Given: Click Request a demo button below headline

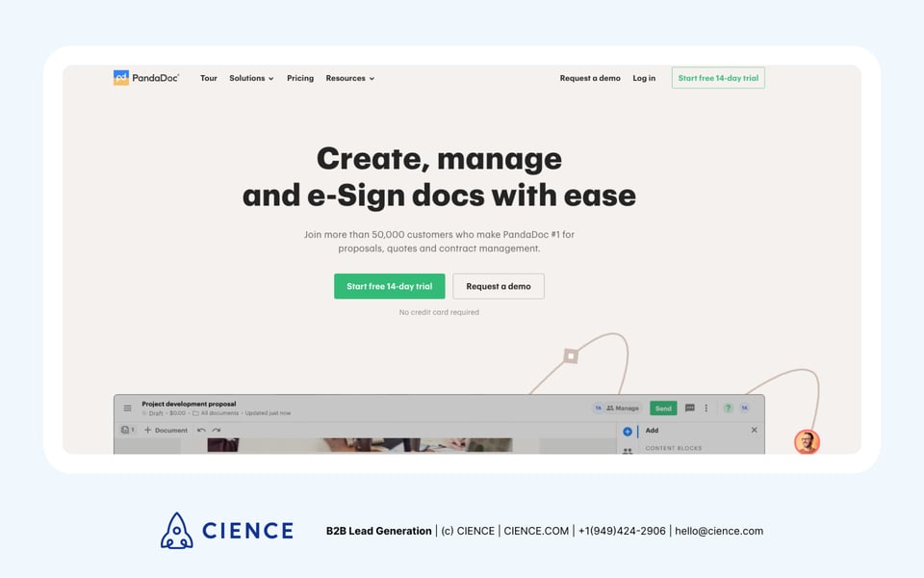Looking at the screenshot, I should 498,286.
